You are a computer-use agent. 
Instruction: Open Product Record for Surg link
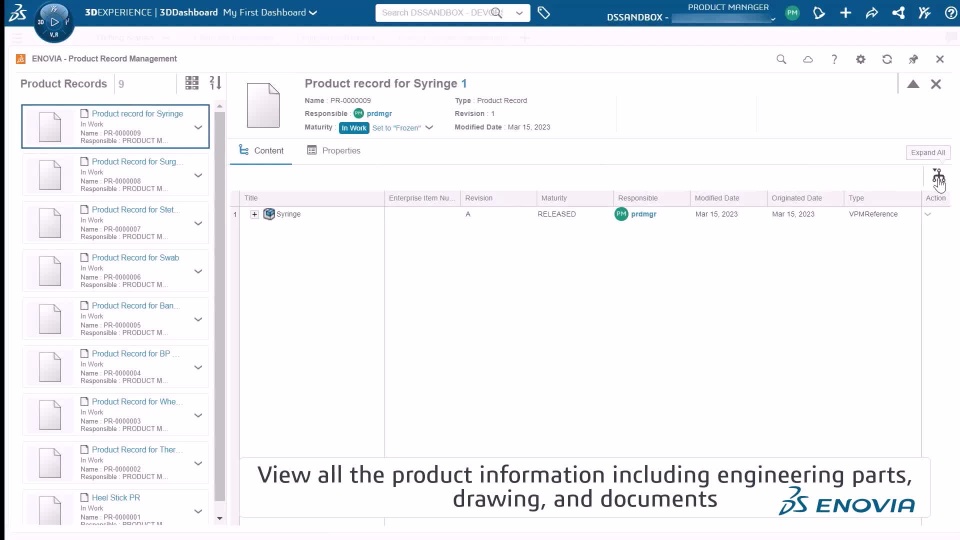click(x=137, y=162)
